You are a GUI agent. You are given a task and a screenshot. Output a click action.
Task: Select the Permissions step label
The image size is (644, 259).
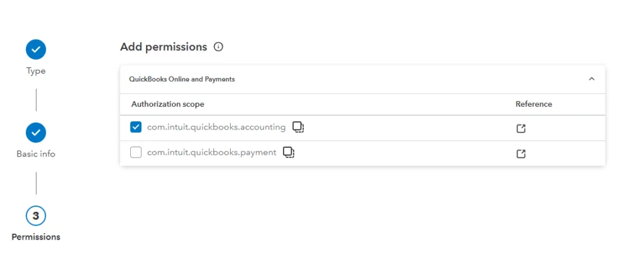36,237
